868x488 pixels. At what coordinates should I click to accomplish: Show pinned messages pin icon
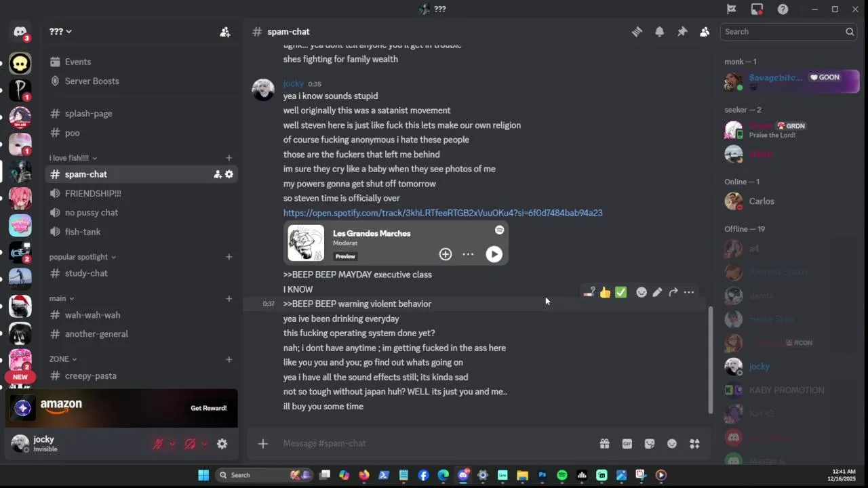coord(682,32)
